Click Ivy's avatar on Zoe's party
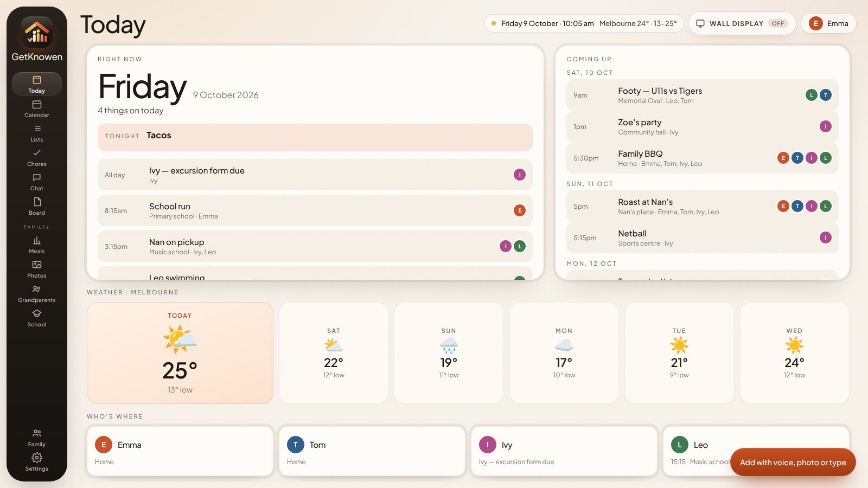Viewport: 868px width, 488px height. (x=825, y=126)
